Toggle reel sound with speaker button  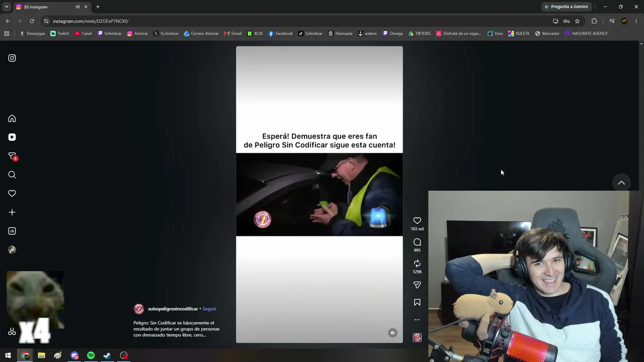tap(392, 333)
